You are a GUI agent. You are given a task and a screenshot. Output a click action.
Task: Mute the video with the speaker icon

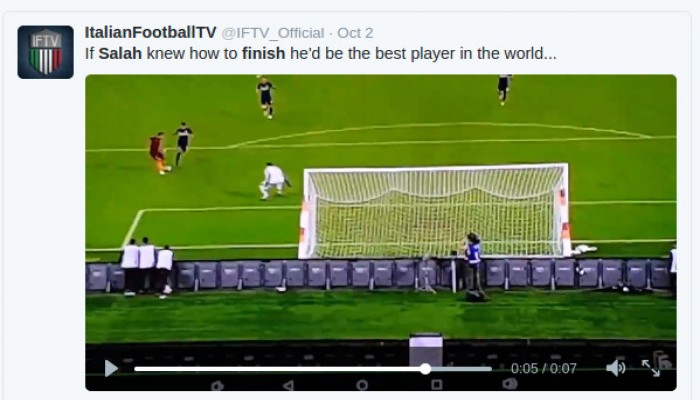tap(616, 368)
